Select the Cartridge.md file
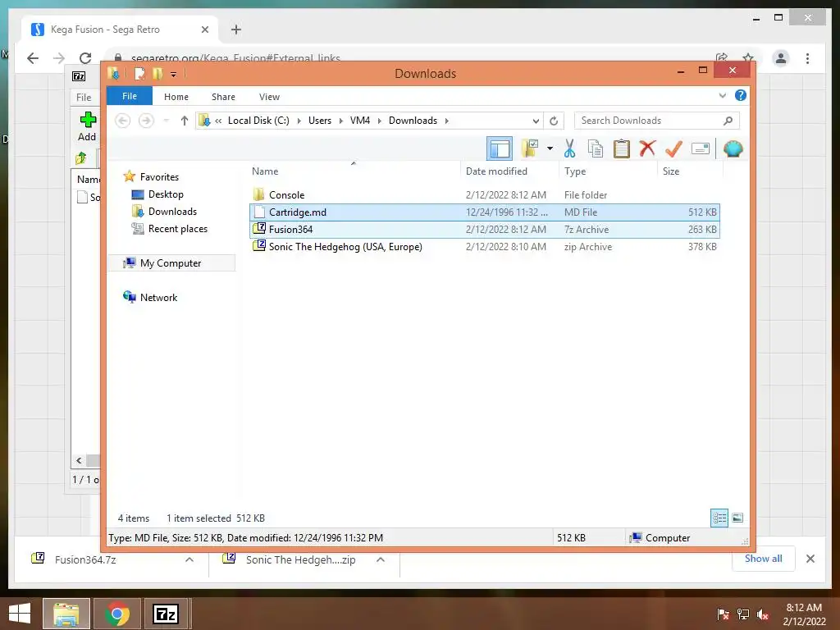 (x=485, y=212)
